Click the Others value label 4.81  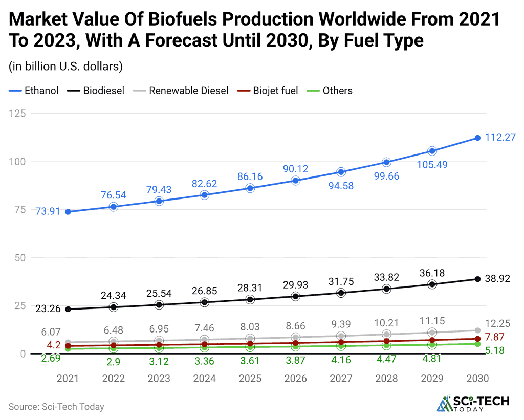click(432, 359)
